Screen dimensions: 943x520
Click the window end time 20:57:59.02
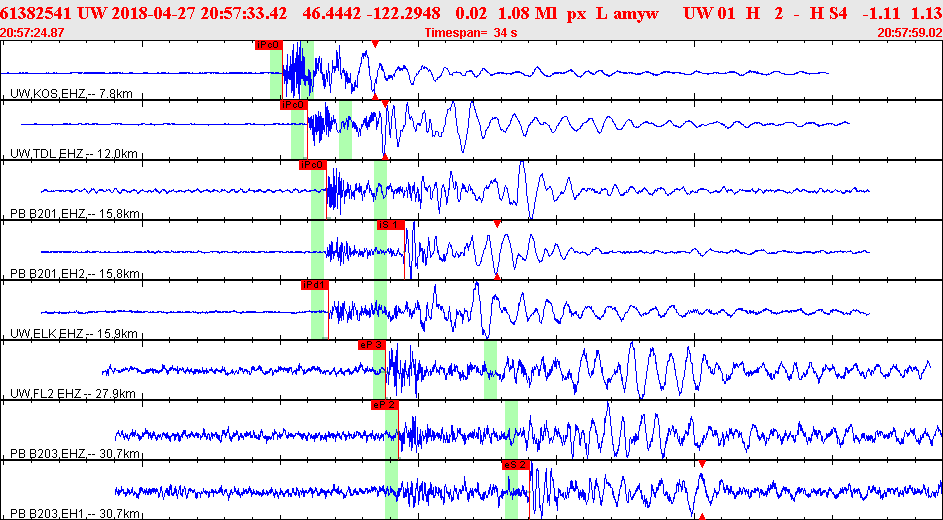tap(910, 32)
